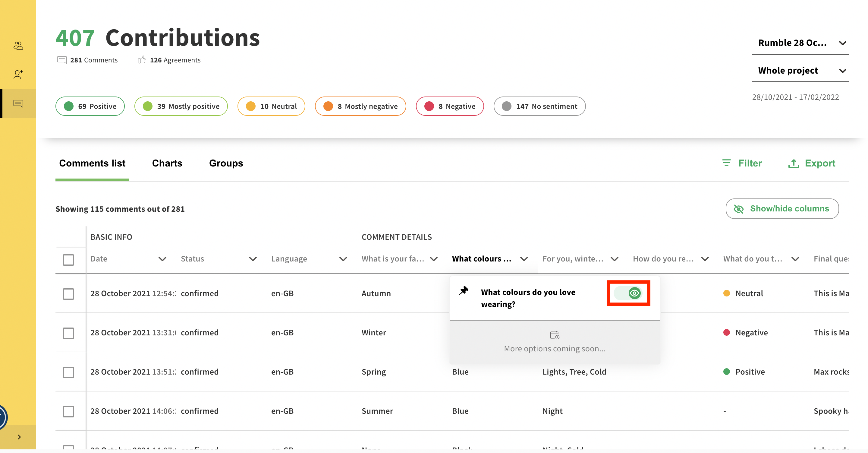Open the Rumble 28 Oc... dropdown
Viewport: 868px width, 453px height.
pos(800,43)
